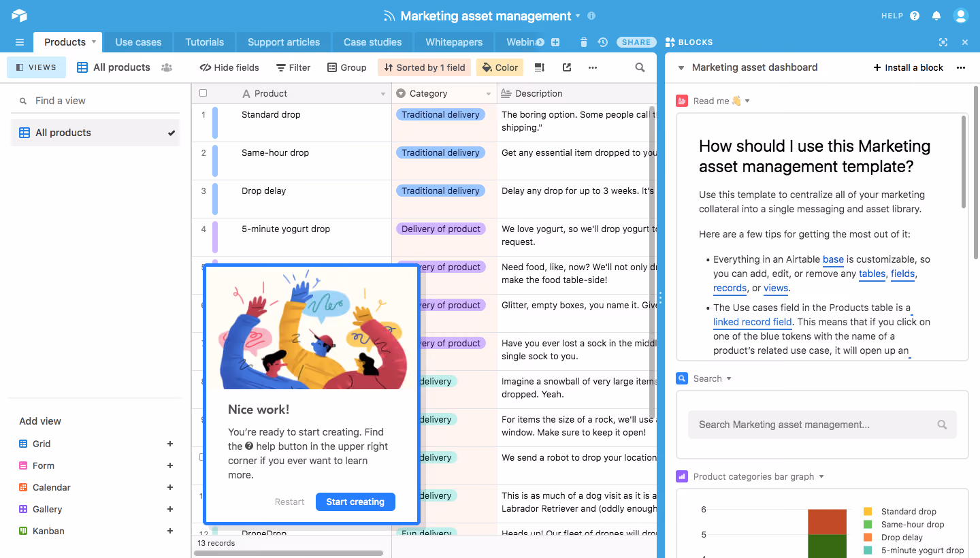Switch to the Whitepapers tab

(454, 42)
